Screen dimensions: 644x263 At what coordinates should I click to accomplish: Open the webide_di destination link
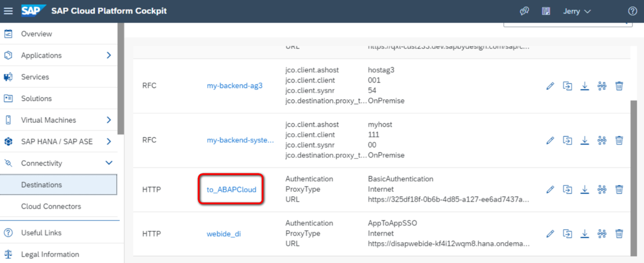pyautogui.click(x=224, y=234)
